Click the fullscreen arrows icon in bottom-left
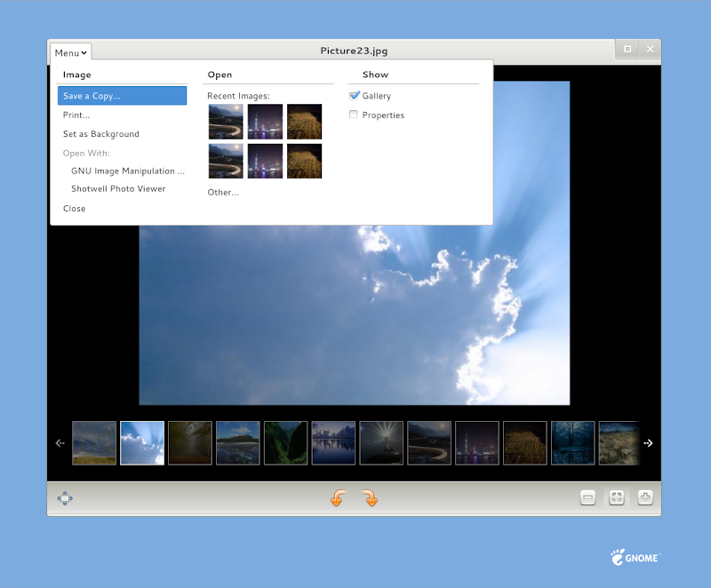 (65, 498)
